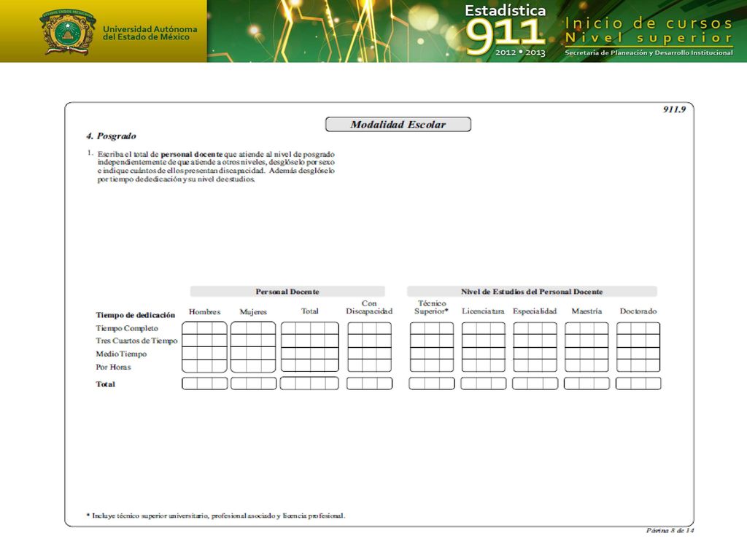Click the footnote about técnico superior universitario
The height and width of the screenshot is (560, 747).
[x=215, y=516]
